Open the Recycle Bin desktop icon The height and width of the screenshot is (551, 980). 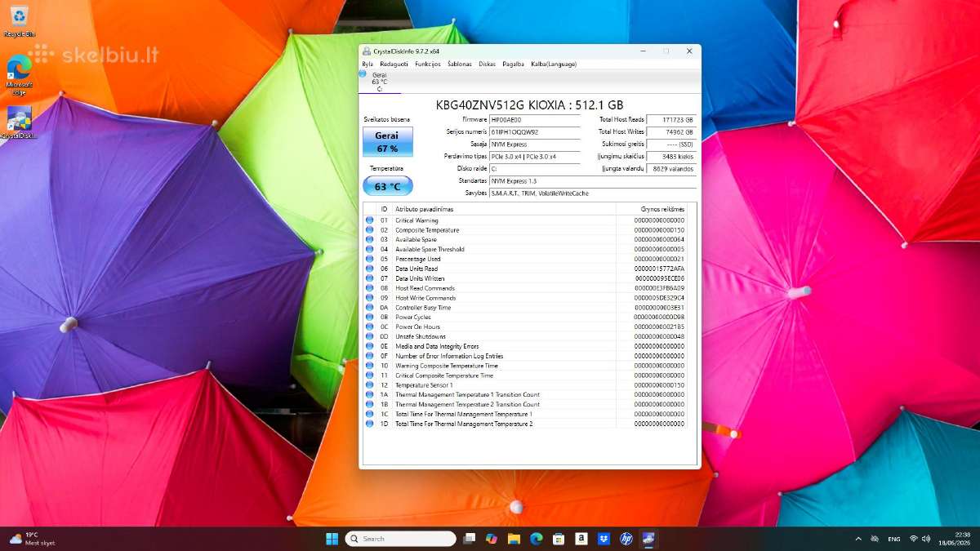[18, 21]
